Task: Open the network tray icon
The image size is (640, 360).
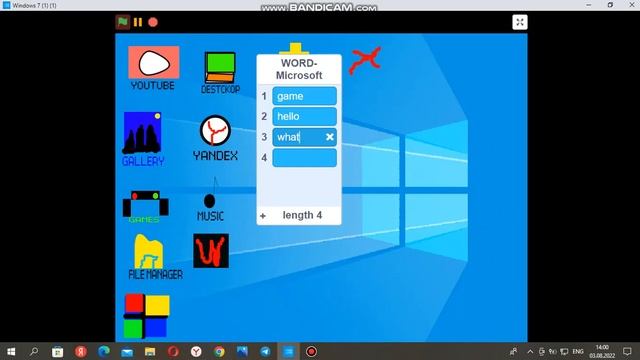Action: (564, 351)
